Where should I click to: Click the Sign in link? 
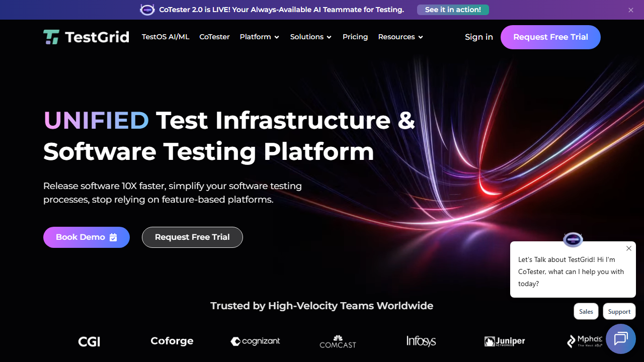pos(479,37)
